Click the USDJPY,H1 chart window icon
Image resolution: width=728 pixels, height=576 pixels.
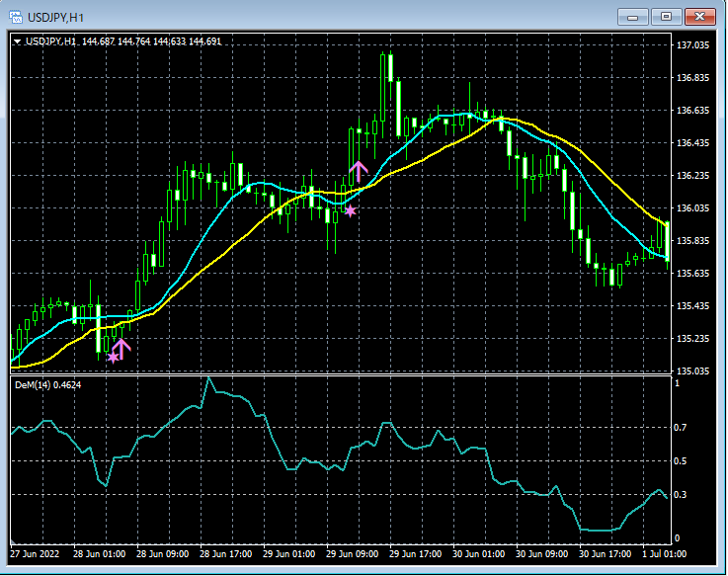coord(16,18)
